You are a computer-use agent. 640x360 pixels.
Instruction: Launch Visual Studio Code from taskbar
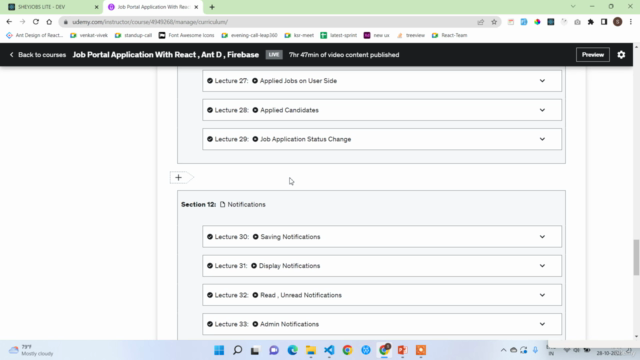coord(329,350)
